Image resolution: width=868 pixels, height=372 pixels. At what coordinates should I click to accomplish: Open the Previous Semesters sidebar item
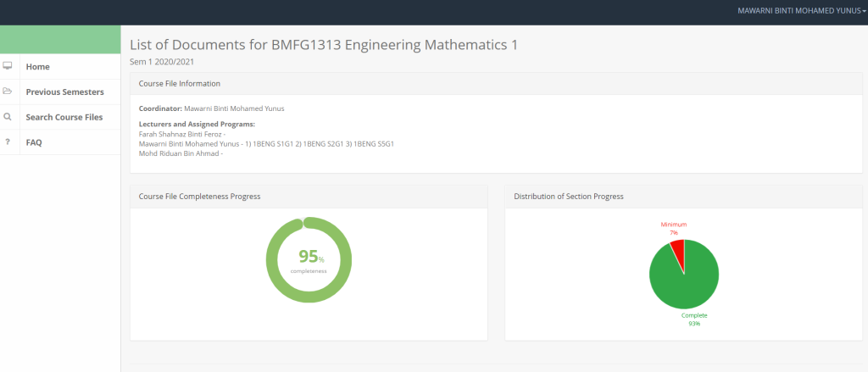[x=64, y=92]
